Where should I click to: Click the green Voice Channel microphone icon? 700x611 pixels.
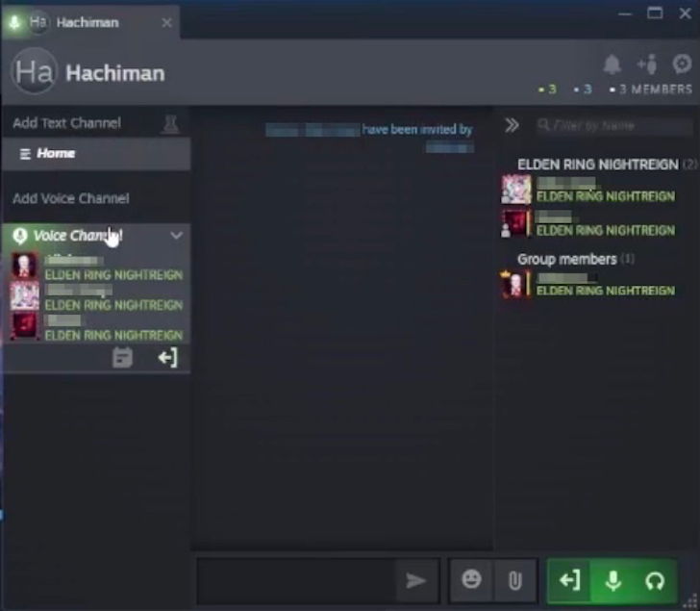pos(20,236)
